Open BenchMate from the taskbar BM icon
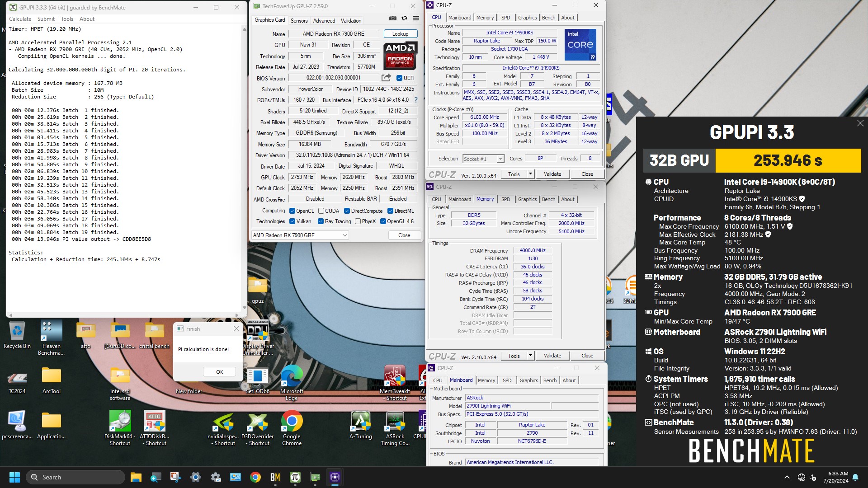 275,477
